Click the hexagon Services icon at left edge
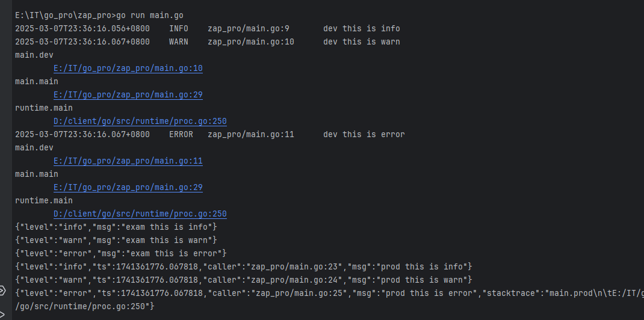Viewport: 644px width, 320px height. coord(2,291)
